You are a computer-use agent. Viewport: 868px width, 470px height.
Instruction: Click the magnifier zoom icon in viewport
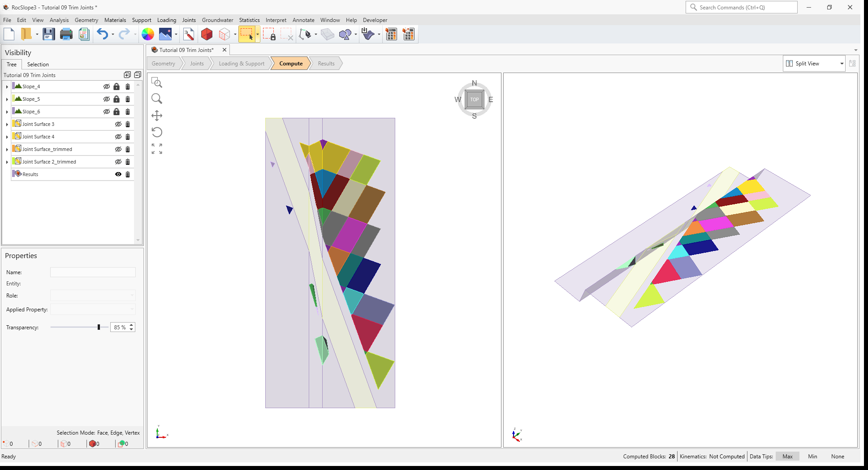pyautogui.click(x=157, y=99)
